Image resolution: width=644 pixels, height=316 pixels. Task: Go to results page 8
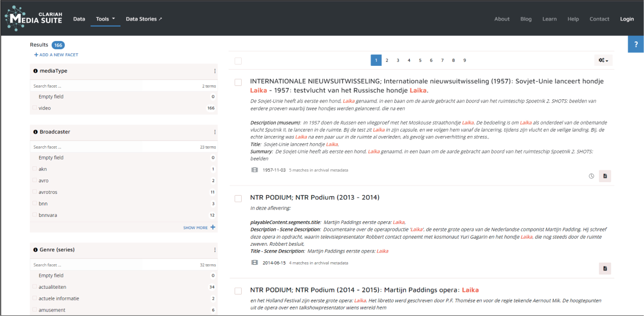[x=453, y=60]
